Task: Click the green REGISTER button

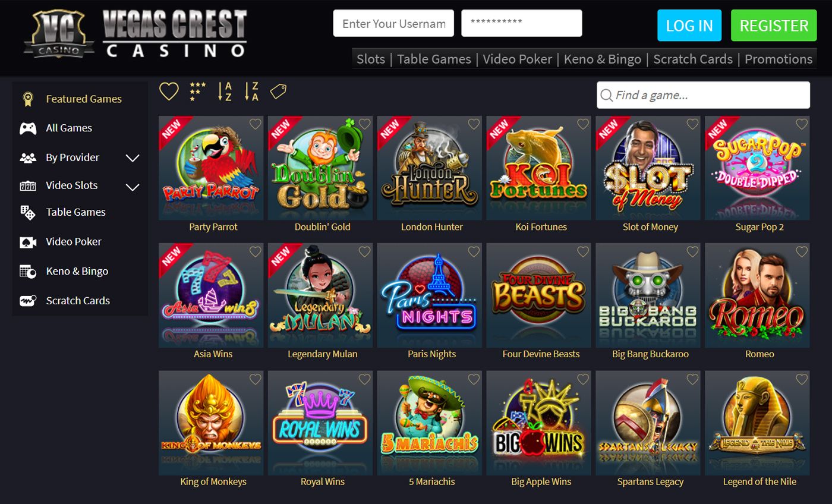Action: (774, 26)
